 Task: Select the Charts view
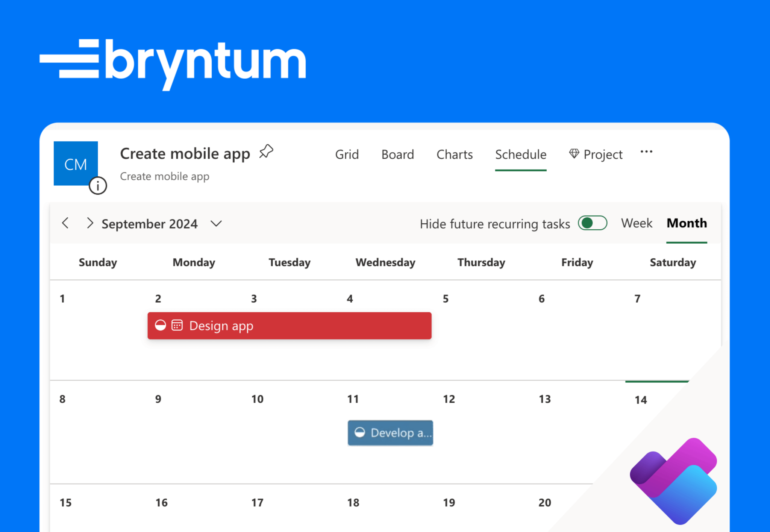[454, 154]
